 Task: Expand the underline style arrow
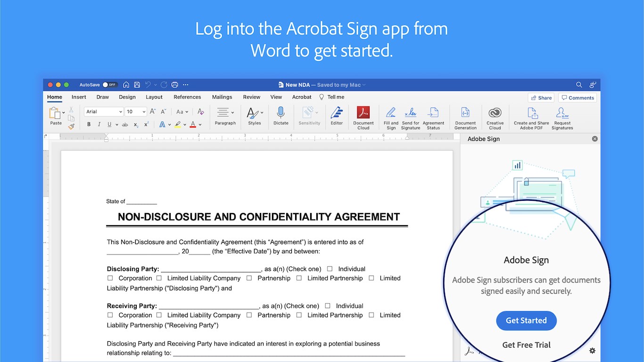(116, 125)
